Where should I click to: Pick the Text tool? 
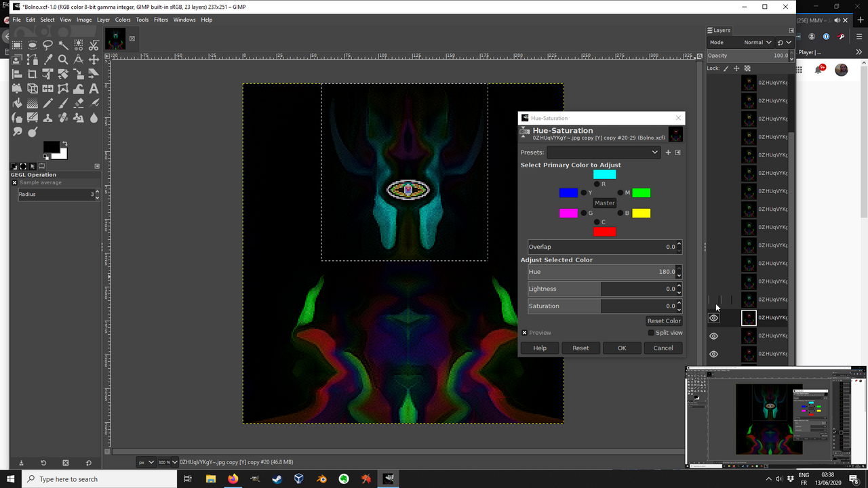coord(94,89)
